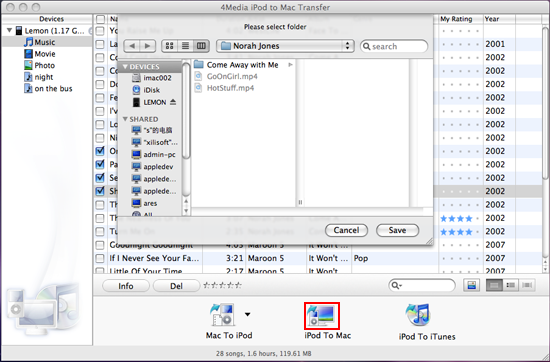Switch dialog to list view
The width and height of the screenshot is (550, 362).
tap(185, 46)
